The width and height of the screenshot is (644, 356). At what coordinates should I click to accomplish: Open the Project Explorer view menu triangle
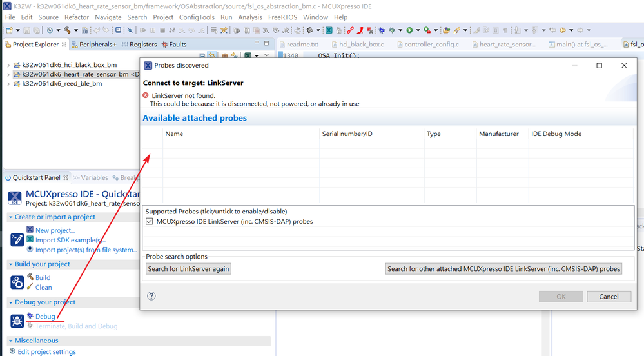coord(266,55)
